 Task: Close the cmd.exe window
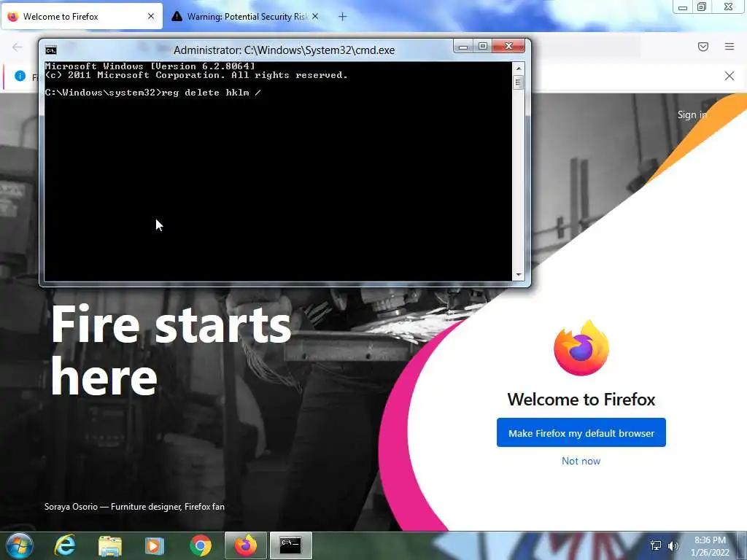(508, 46)
